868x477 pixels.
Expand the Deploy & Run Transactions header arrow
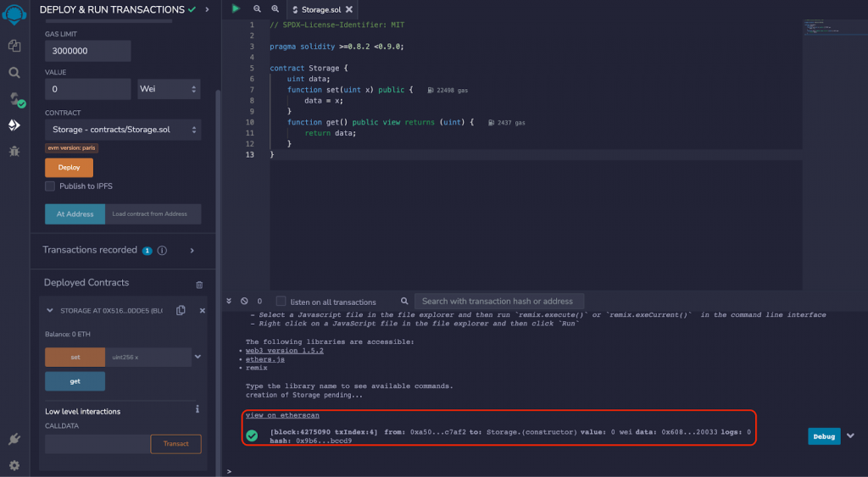pos(207,9)
